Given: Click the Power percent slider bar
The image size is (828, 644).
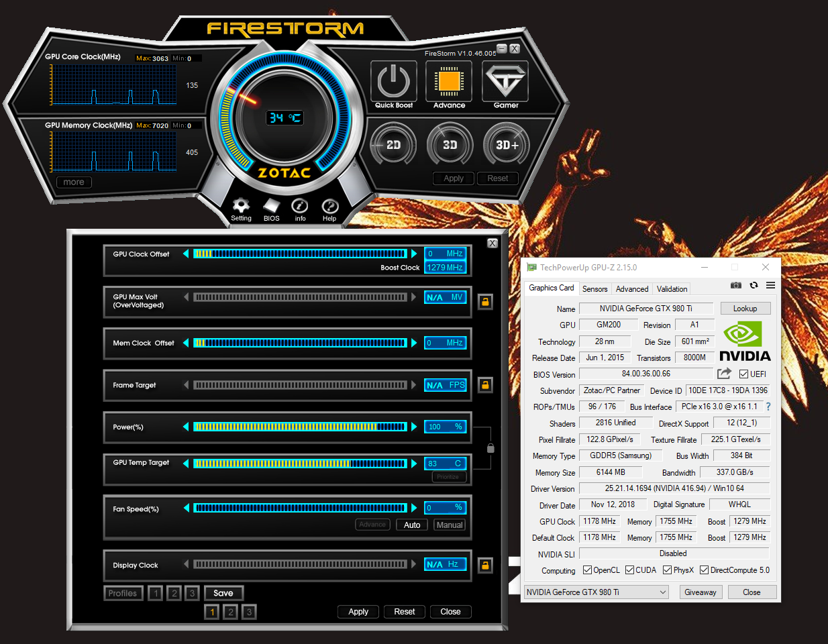Looking at the screenshot, I should (300, 427).
